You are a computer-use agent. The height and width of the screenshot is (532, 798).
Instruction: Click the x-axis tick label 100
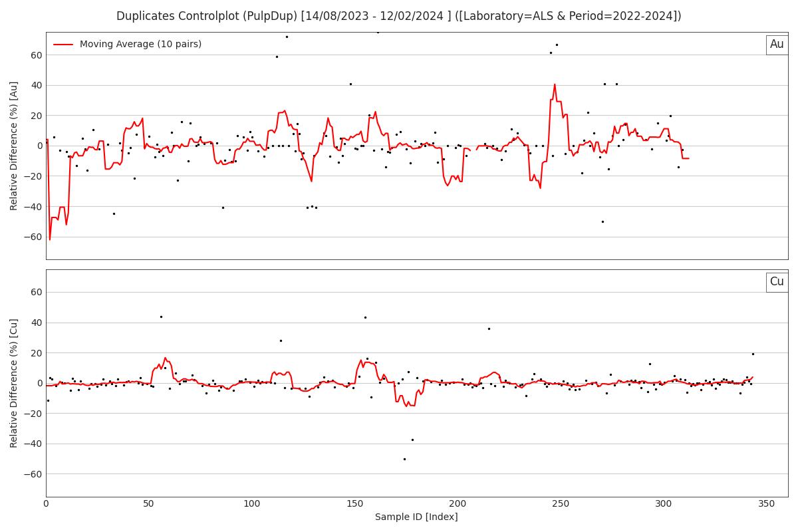click(x=251, y=505)
